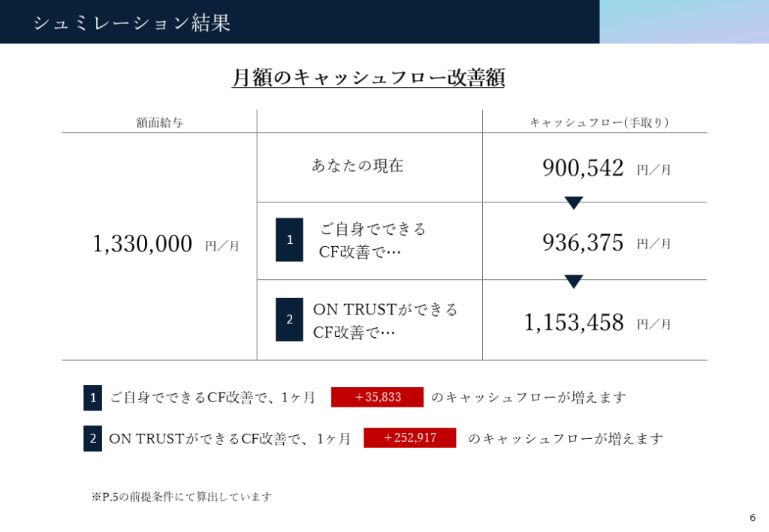Click the ON TRUSTができる CF改善で… label
Viewport: 769px width, 532px height.
pyautogui.click(x=385, y=321)
